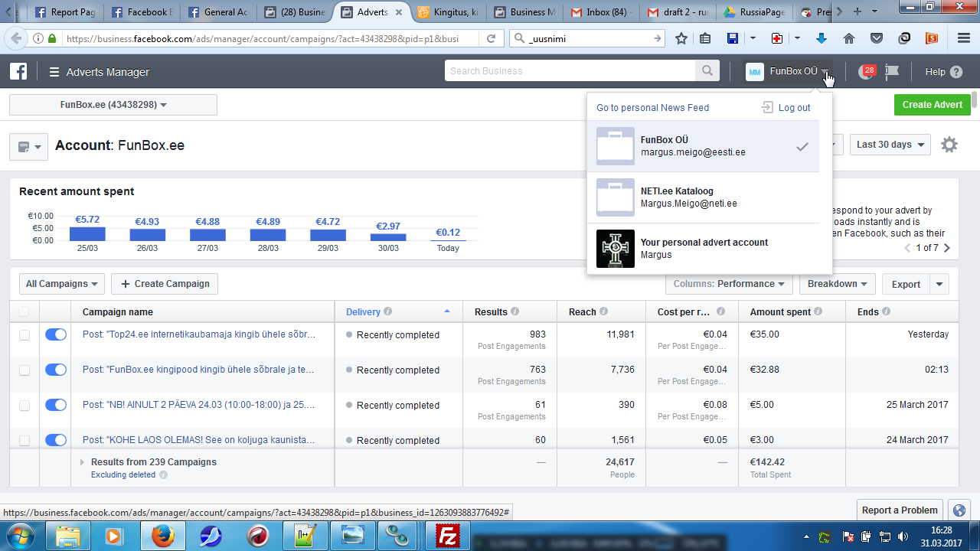
Task: Open the Adverts Manager hamburger menu
Action: (54, 73)
